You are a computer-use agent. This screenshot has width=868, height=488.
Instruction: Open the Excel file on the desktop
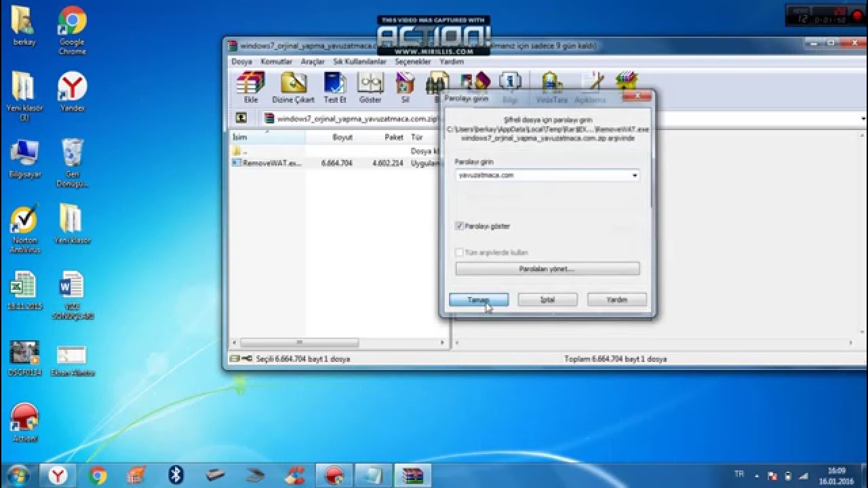click(24, 291)
